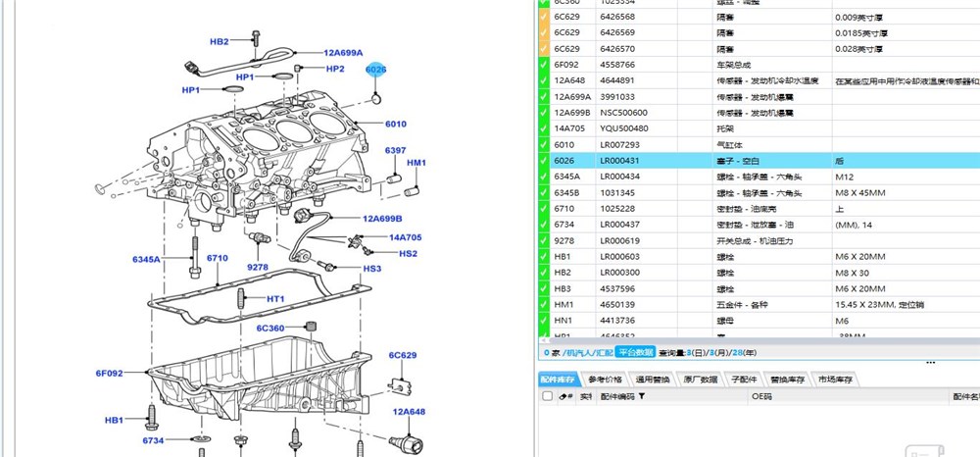Open the 汇配 link

pyautogui.click(x=604, y=353)
